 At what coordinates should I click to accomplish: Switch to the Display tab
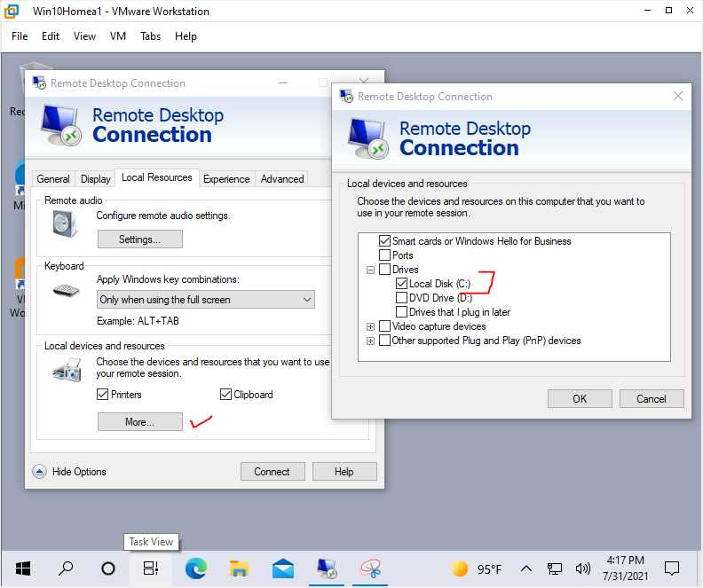(x=96, y=179)
